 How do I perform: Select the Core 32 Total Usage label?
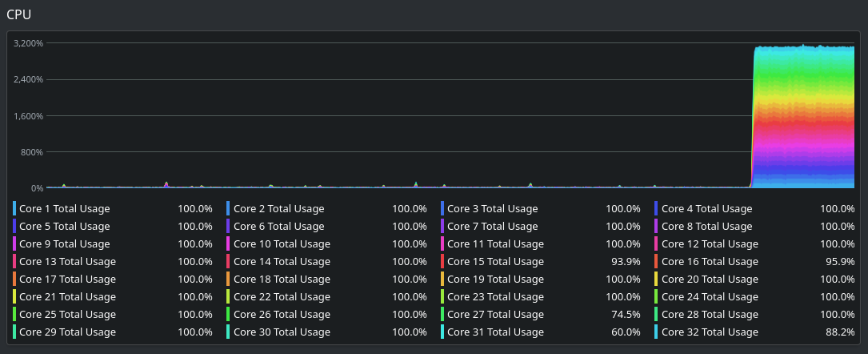pyautogui.click(x=710, y=332)
